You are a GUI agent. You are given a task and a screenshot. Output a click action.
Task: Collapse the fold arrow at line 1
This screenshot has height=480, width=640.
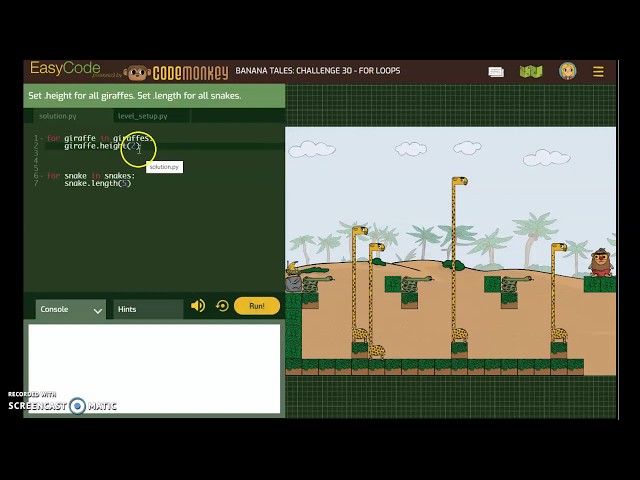click(42, 138)
